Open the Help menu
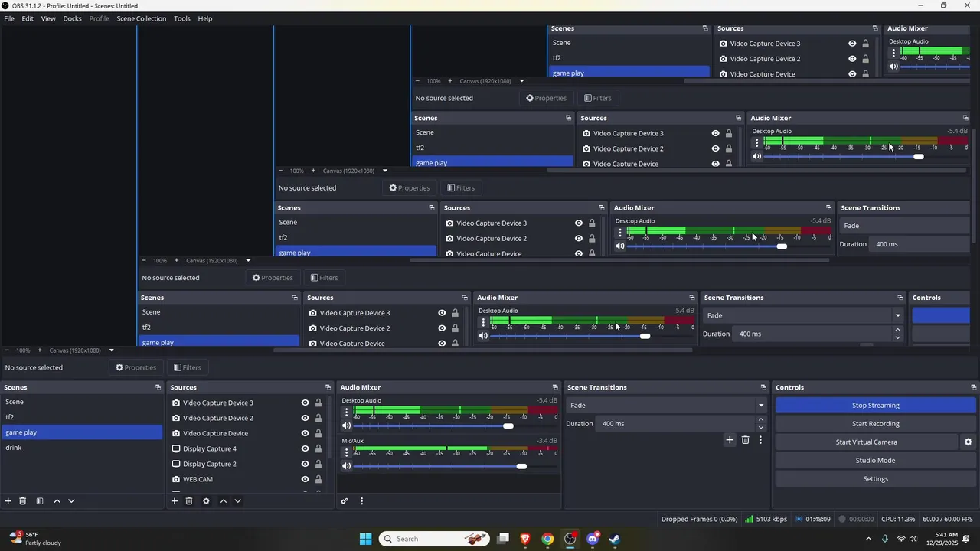Screen dimensions: 980x551 click(205, 18)
